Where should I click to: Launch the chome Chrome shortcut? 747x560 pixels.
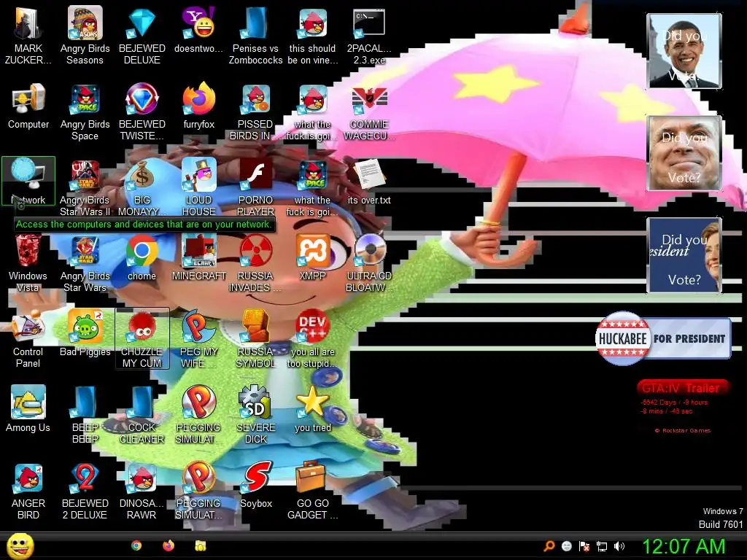click(x=142, y=257)
